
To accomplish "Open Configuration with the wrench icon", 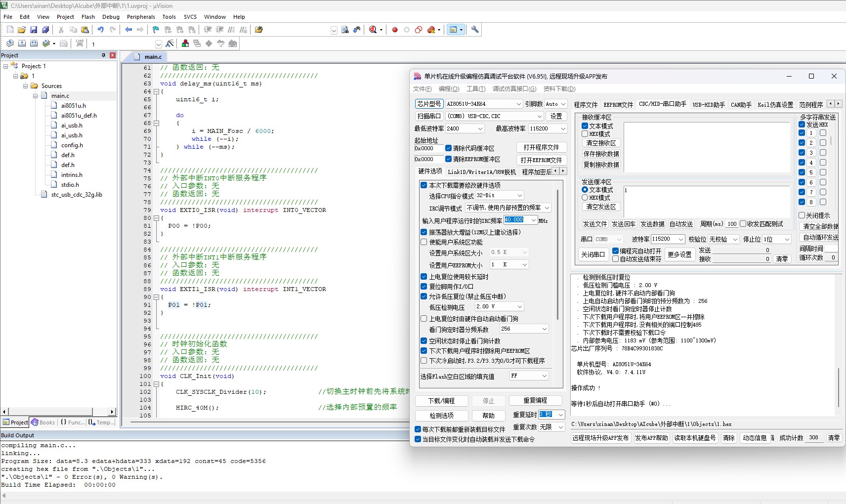I will click(475, 30).
